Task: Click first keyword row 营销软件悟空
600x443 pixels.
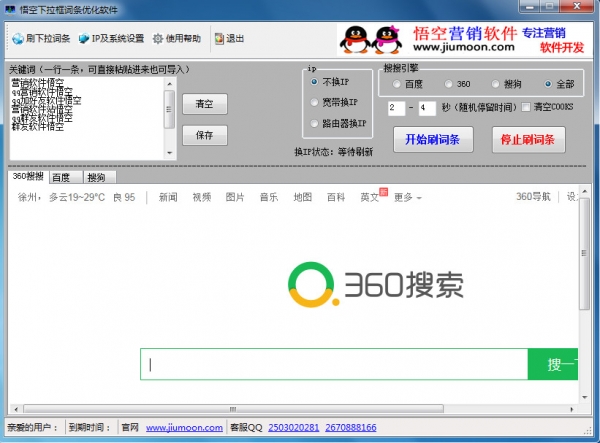Action: (38, 82)
